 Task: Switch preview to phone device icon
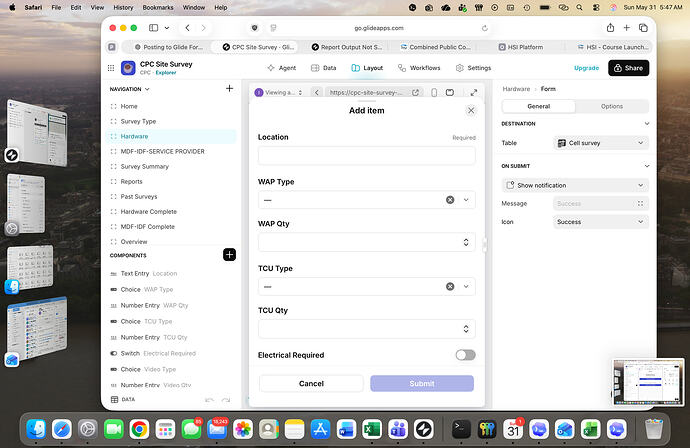(434, 92)
